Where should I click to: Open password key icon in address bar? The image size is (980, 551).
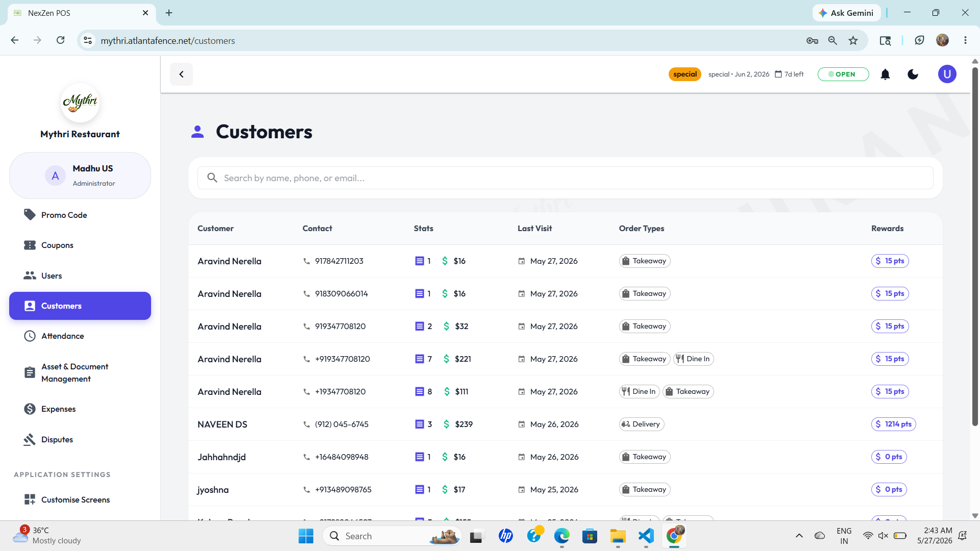coord(812,40)
